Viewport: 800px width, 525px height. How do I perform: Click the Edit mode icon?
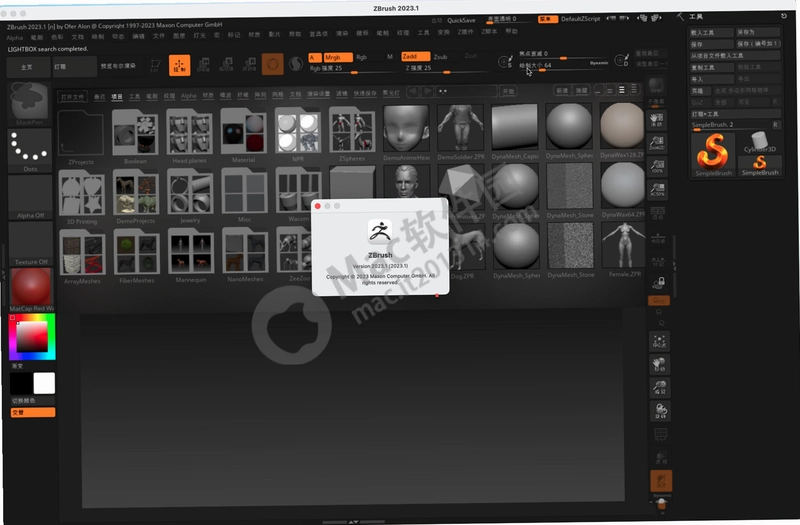click(x=156, y=65)
